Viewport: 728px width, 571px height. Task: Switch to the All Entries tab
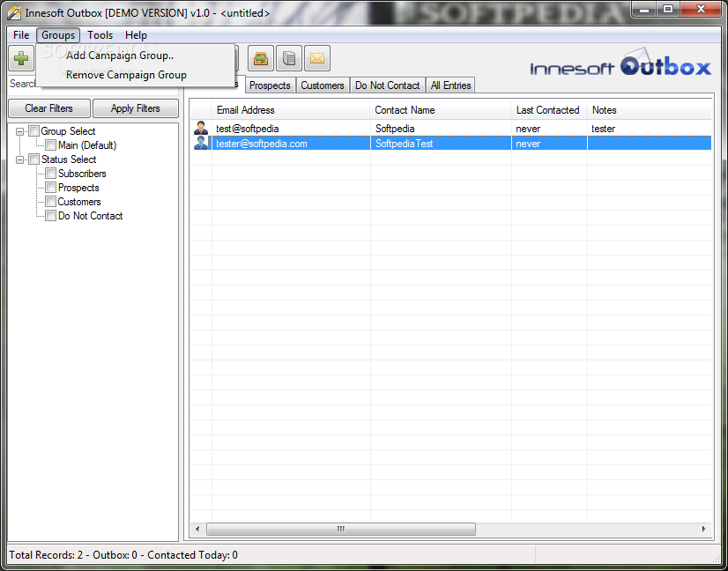[451, 85]
